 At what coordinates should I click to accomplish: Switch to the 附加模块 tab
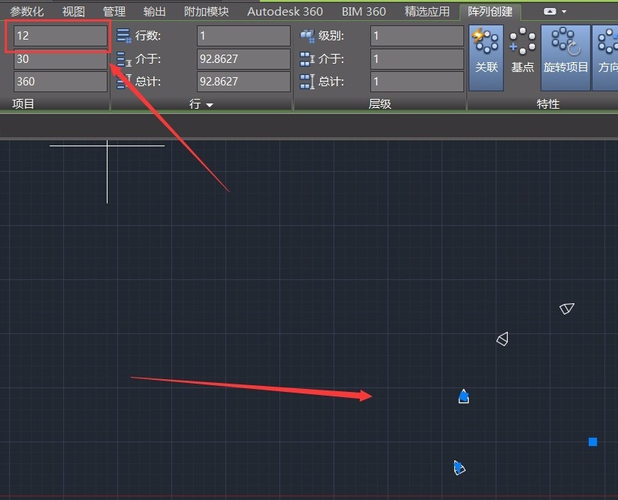click(x=207, y=11)
